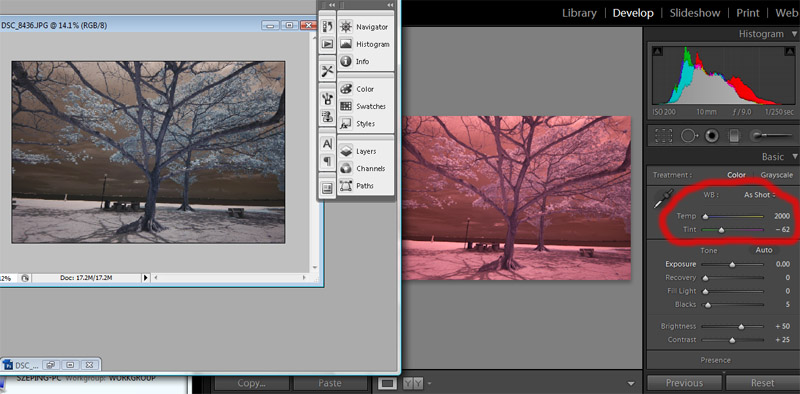800x394 pixels.
Task: Set Treatment to Grayscale
Action: click(x=777, y=175)
